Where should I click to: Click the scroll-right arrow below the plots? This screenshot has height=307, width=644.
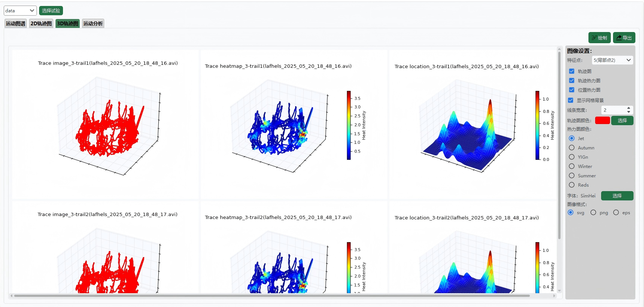coord(555,296)
